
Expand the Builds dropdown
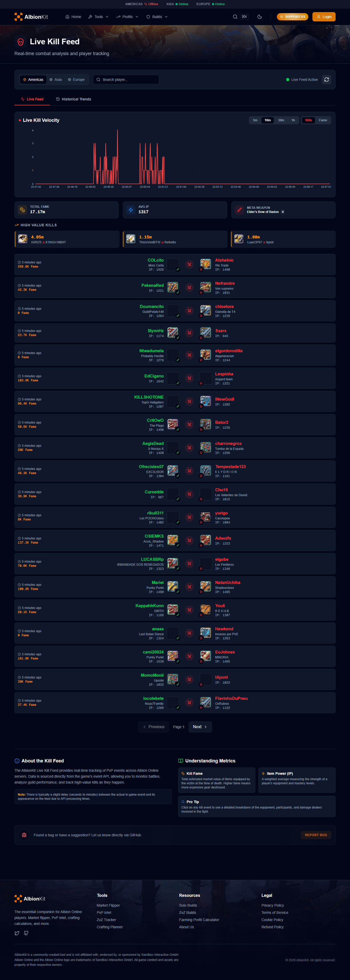click(x=156, y=16)
